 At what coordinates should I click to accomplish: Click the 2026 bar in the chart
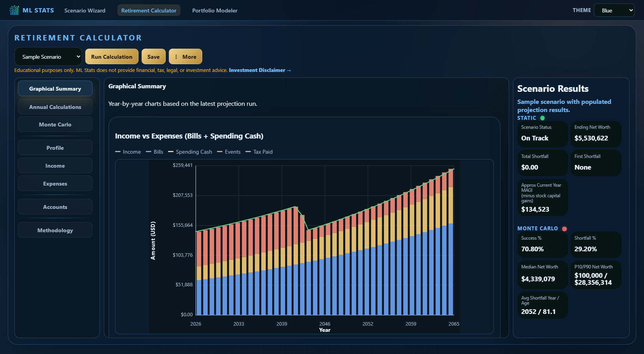point(199,273)
